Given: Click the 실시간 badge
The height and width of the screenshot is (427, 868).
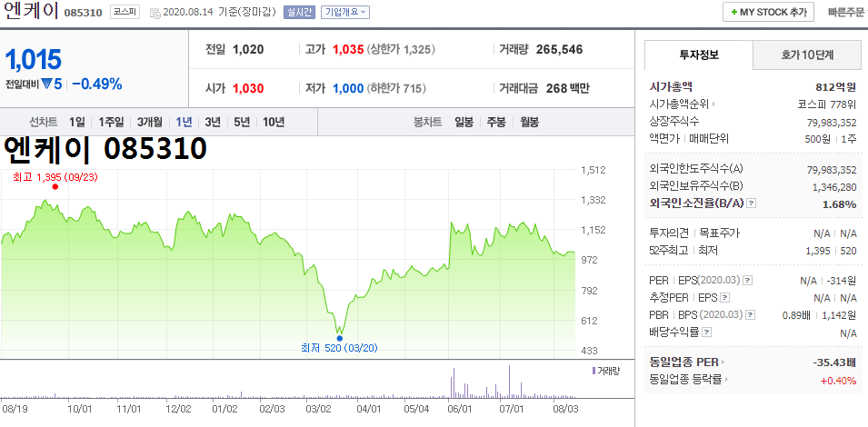Looking at the screenshot, I should coord(299,12).
